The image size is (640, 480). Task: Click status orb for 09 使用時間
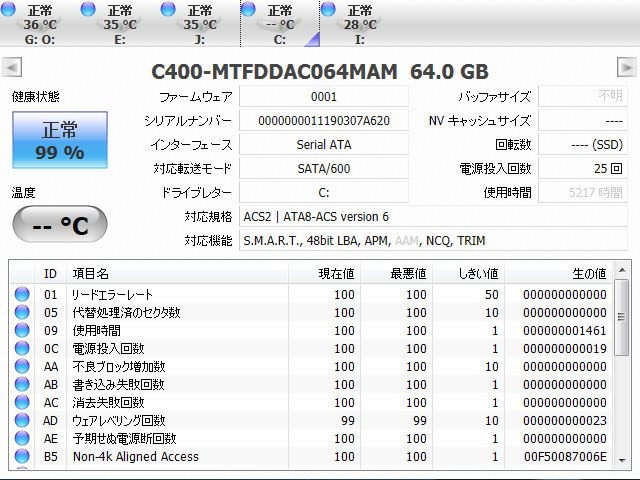point(22,330)
